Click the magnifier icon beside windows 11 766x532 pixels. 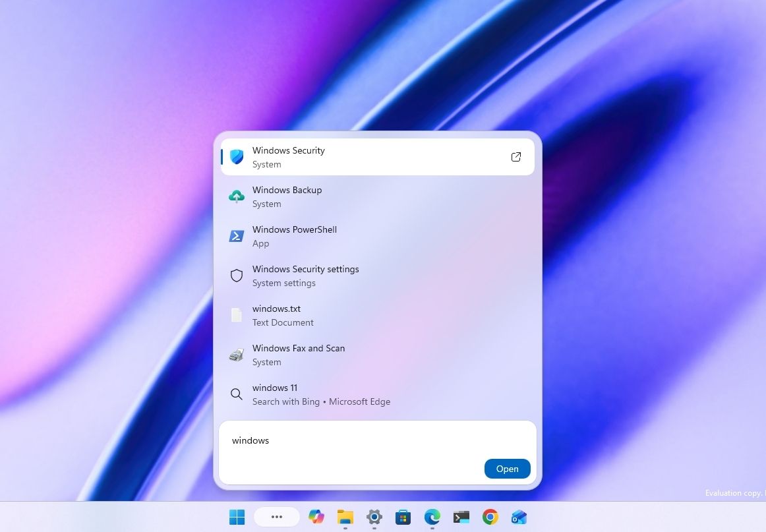click(x=237, y=394)
